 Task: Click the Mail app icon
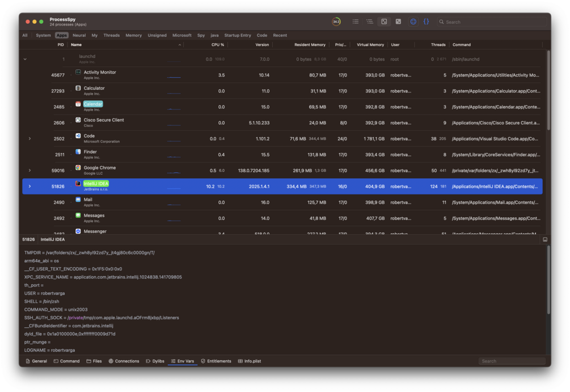click(x=78, y=199)
